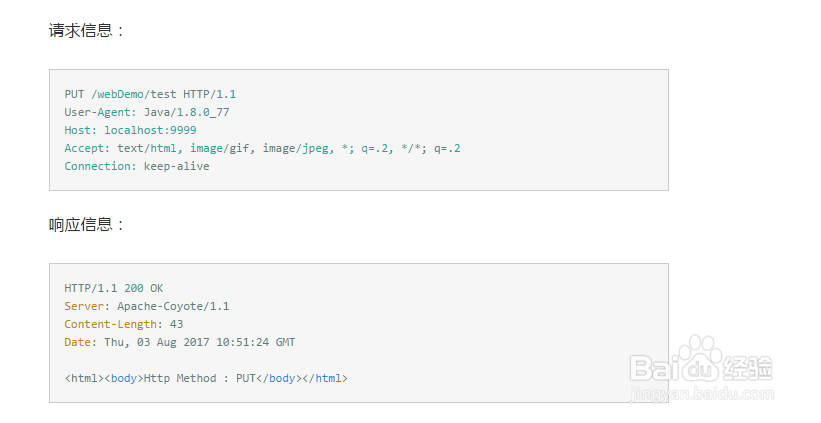Click the Date header line

click(179, 342)
